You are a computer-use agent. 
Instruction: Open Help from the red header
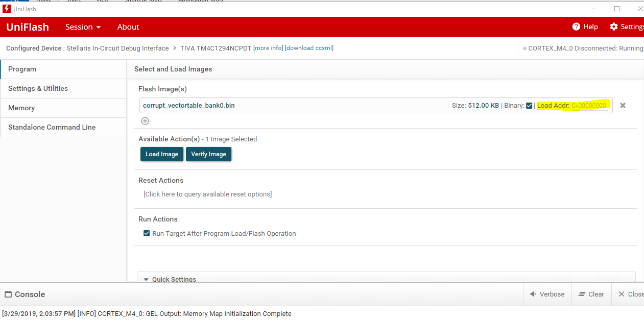[x=585, y=27]
